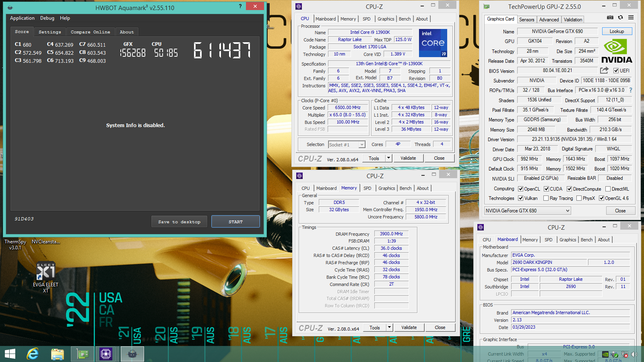Click the top CPU-Z window title icon
This screenshot has width=644, height=362.
[x=299, y=6]
